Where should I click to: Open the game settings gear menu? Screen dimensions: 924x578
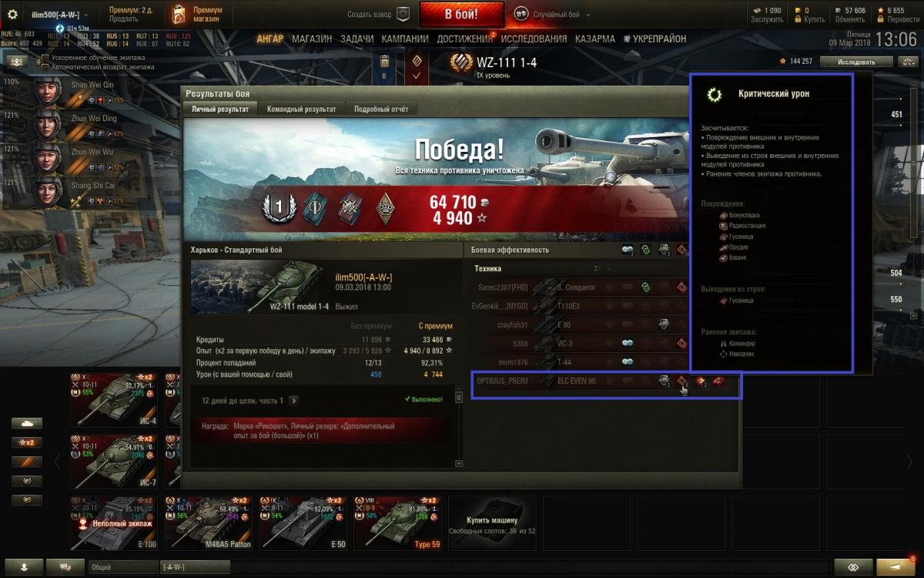click(12, 15)
